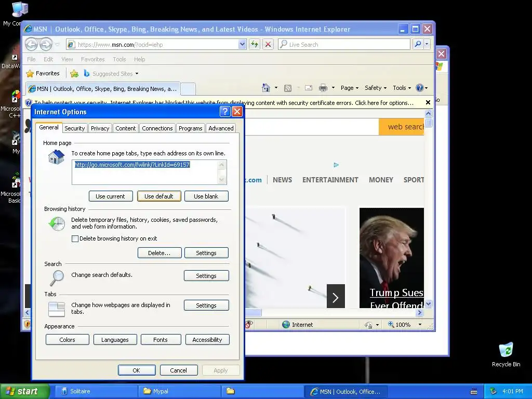The height and width of the screenshot is (399, 532).
Task: Expand the Suggested Sites dropdown
Action: coord(137,74)
